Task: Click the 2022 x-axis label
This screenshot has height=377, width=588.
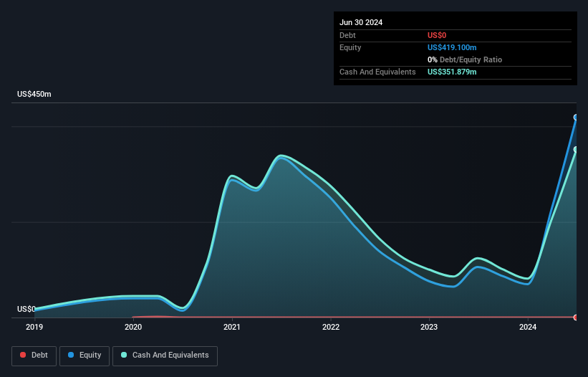Action: pyautogui.click(x=331, y=327)
